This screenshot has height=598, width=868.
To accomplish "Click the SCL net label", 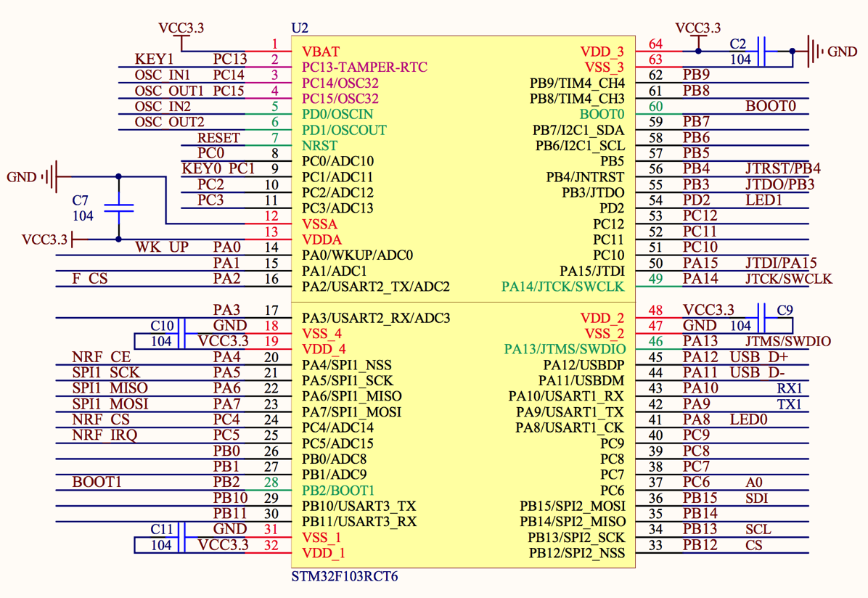I will (758, 529).
